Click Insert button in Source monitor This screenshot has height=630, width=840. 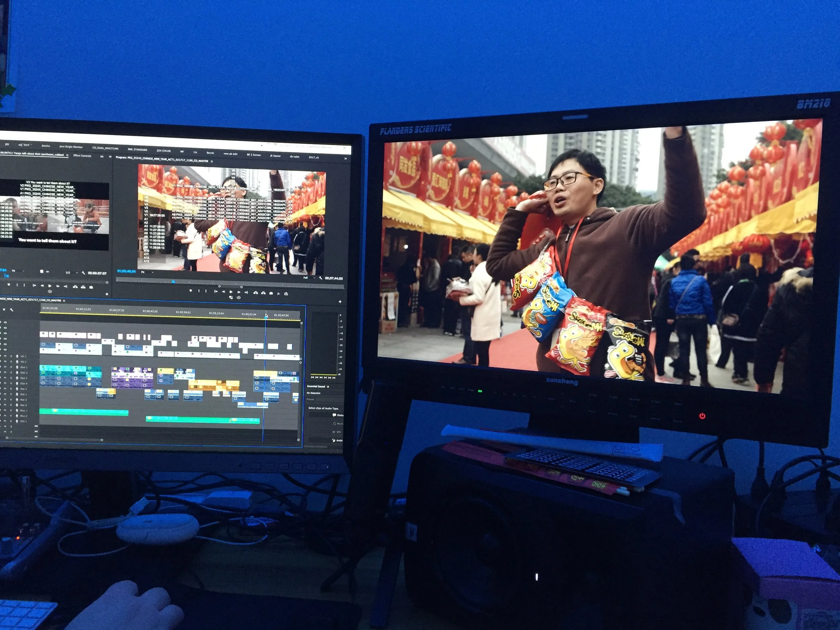[x=75, y=287]
